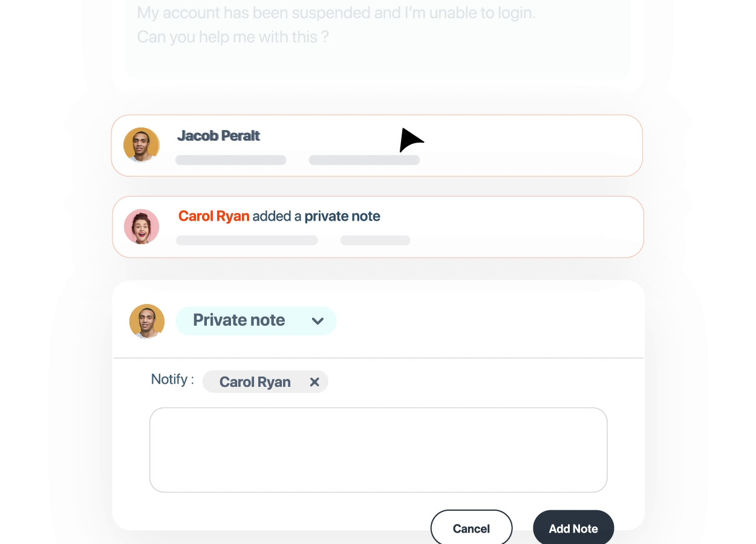Click the shorter placeholder bar under Carol Ryan's note
This screenshot has width=756, height=544.
pos(375,241)
